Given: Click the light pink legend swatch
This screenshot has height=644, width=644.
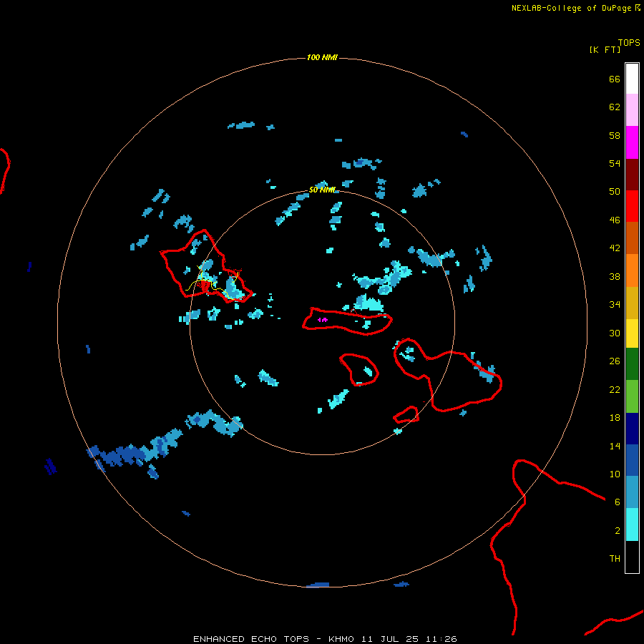Looking at the screenshot, I should pos(632,110).
